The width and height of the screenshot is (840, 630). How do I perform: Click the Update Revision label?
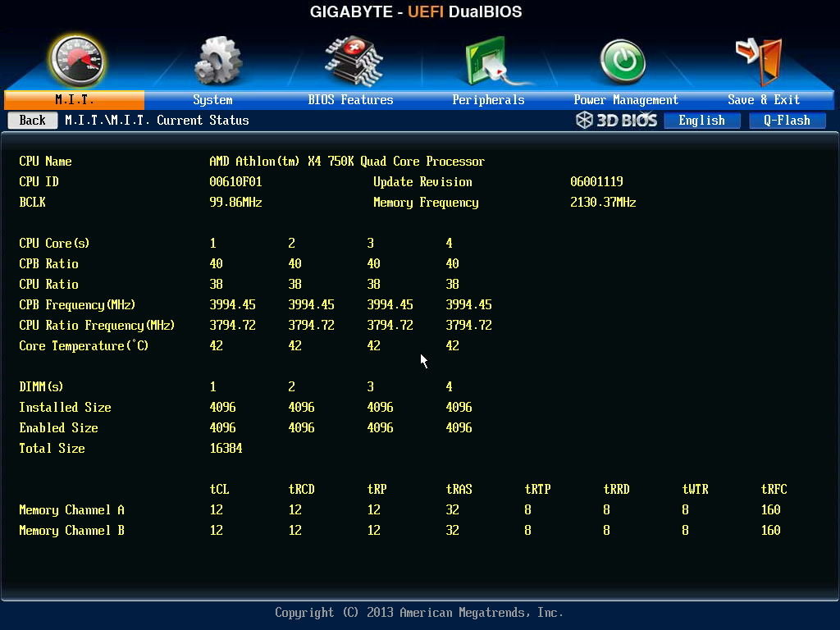pos(422,181)
